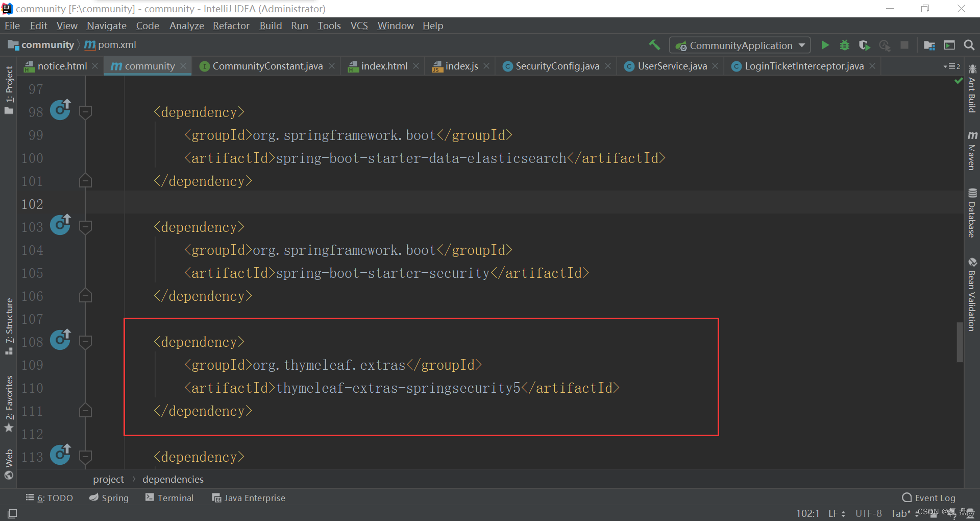Click gutter override icon on line 103
Viewport: 980px width, 521px height.
60,224
